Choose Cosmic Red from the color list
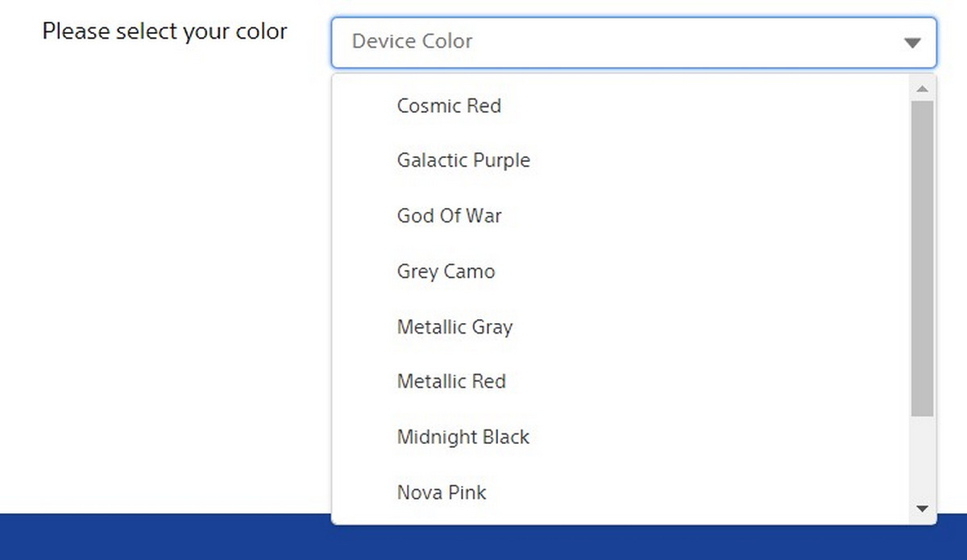This screenshot has width=967, height=560. [449, 106]
